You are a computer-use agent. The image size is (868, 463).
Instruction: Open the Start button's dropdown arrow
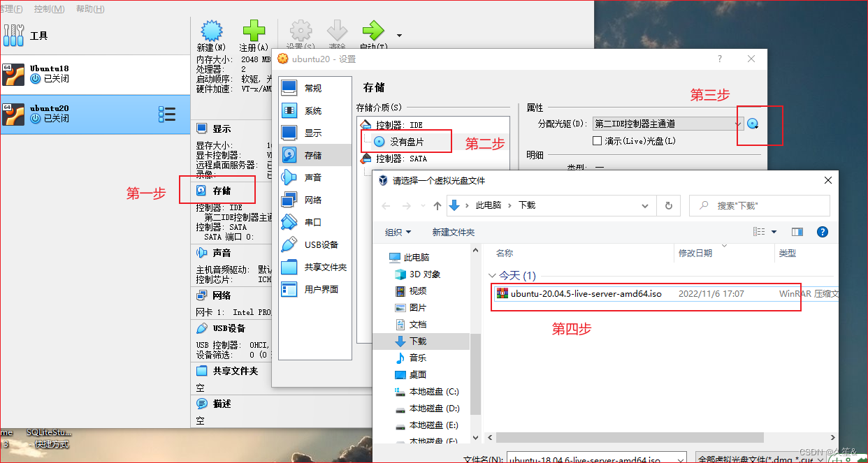coord(399,35)
